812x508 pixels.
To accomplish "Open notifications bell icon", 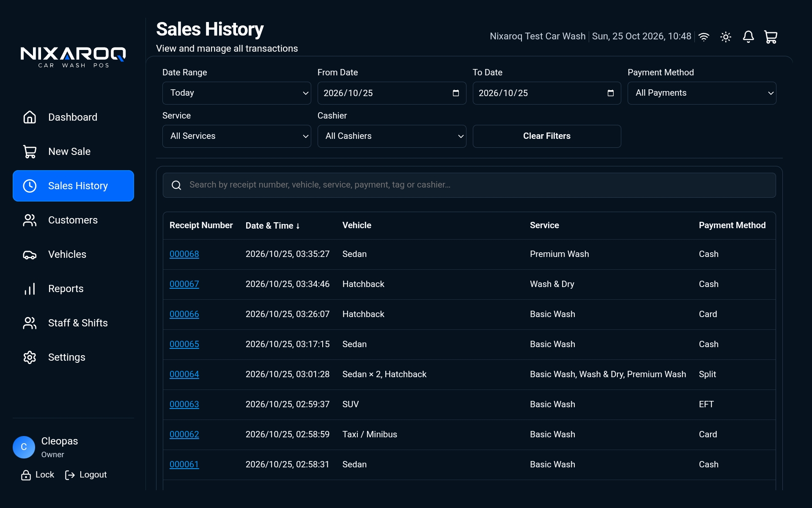I will point(748,37).
